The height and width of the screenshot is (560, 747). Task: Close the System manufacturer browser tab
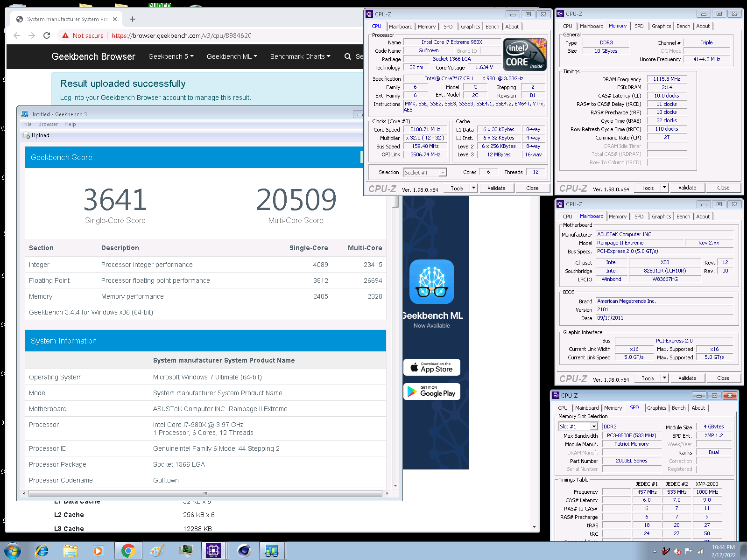tap(115, 19)
